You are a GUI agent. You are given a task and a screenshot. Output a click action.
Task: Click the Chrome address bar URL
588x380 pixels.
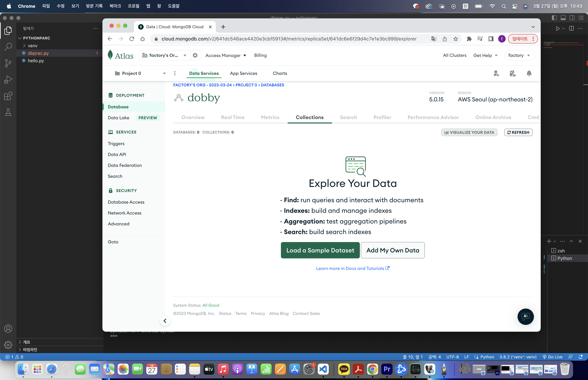pyautogui.click(x=289, y=39)
